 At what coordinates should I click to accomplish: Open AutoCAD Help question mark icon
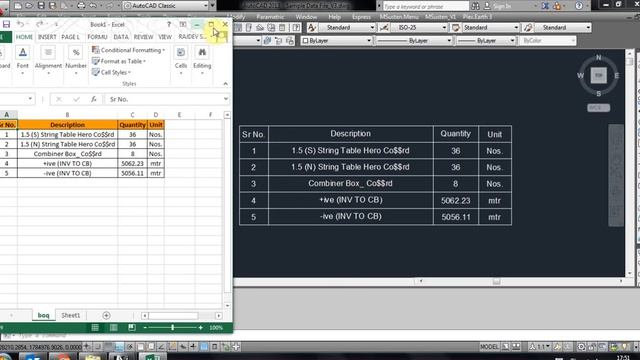click(x=579, y=6)
